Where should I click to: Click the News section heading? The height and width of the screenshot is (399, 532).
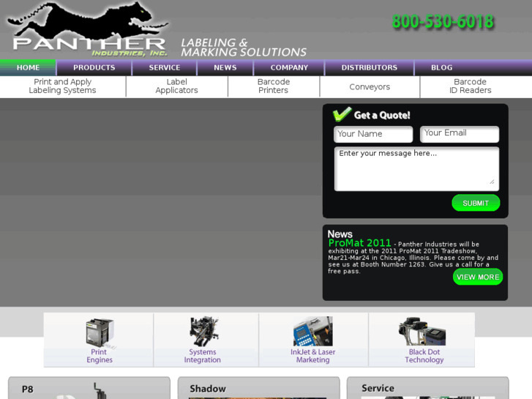tap(340, 234)
